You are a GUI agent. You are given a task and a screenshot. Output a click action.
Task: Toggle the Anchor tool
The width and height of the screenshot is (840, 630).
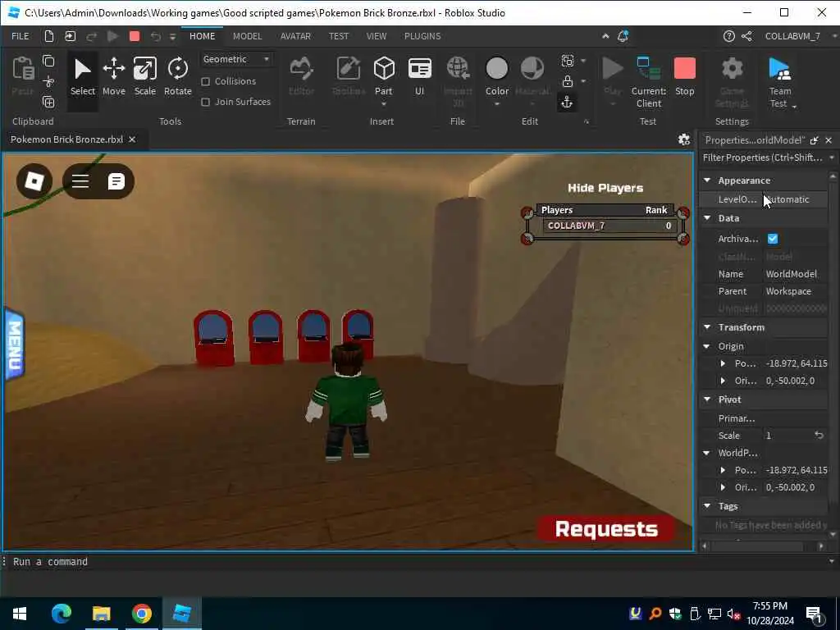tap(567, 102)
